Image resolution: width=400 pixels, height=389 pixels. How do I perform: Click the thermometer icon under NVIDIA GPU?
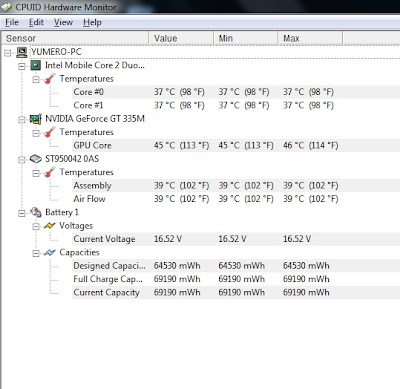[x=49, y=132]
